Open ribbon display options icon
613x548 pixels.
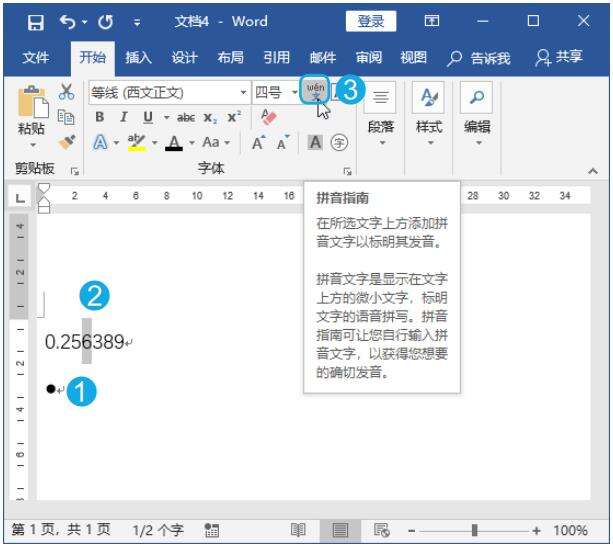[x=432, y=21]
